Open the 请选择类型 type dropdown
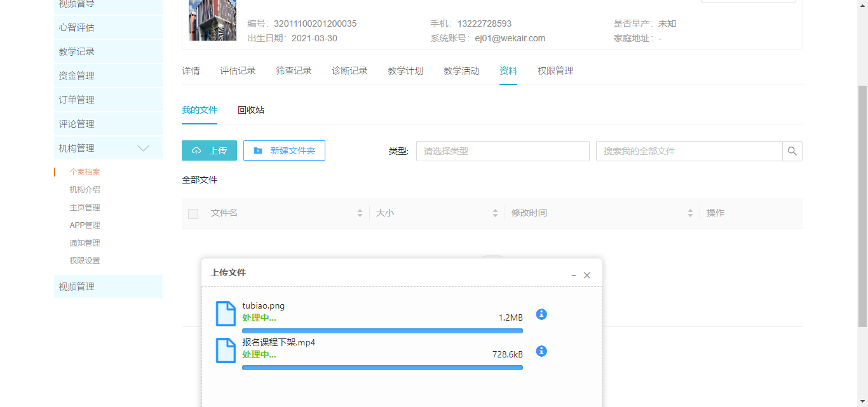868x407 pixels. [x=503, y=151]
